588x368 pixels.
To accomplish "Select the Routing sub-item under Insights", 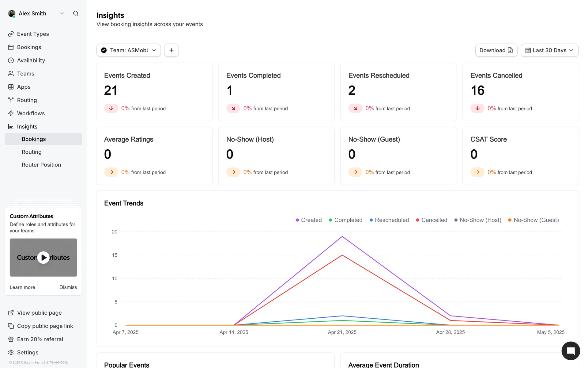I will [x=32, y=152].
